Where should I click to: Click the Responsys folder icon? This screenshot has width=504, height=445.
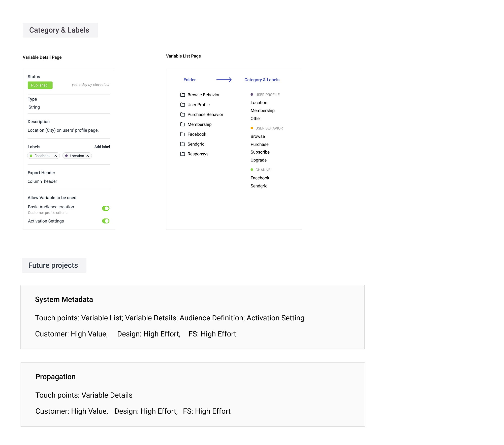pos(183,154)
